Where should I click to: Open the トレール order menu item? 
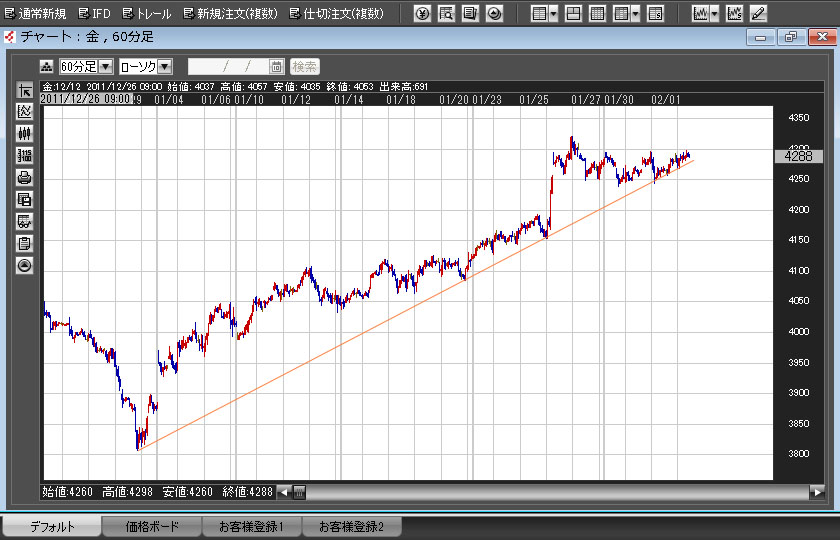pyautogui.click(x=147, y=14)
